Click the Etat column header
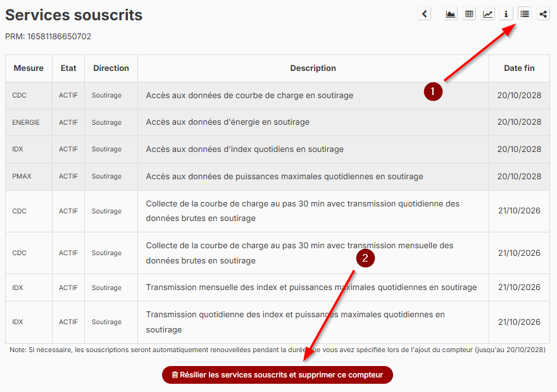Screen dimensions: 557x392 click(x=68, y=68)
